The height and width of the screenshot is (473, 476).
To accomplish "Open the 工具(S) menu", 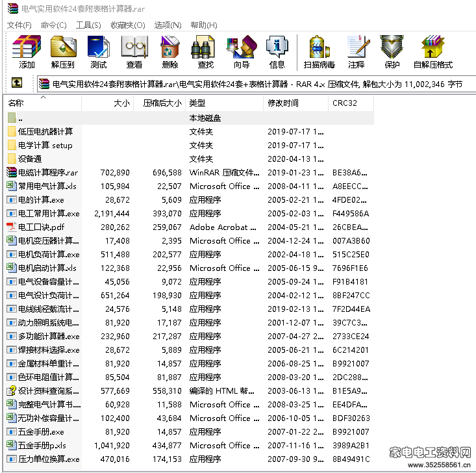I will coord(88,25).
